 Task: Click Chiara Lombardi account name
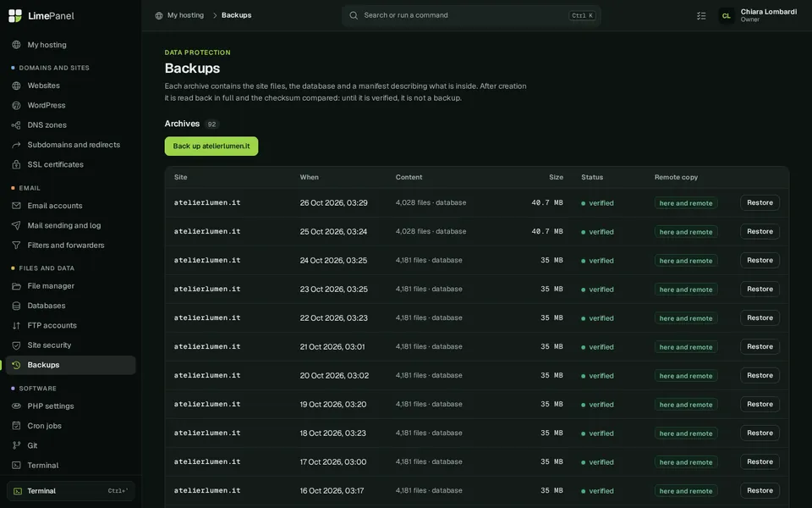769,12
